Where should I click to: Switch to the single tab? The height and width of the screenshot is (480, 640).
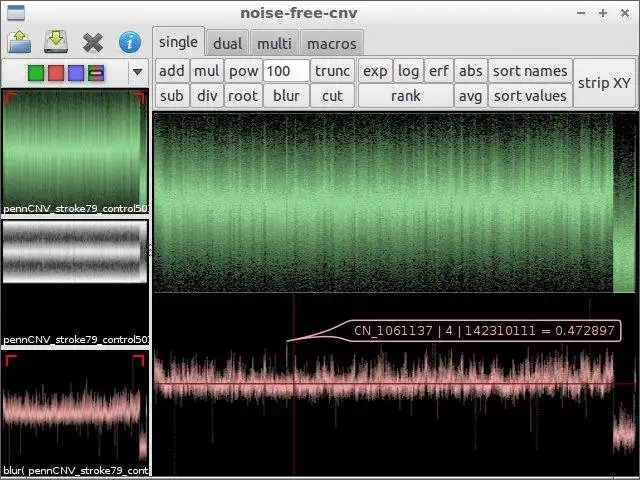click(178, 42)
